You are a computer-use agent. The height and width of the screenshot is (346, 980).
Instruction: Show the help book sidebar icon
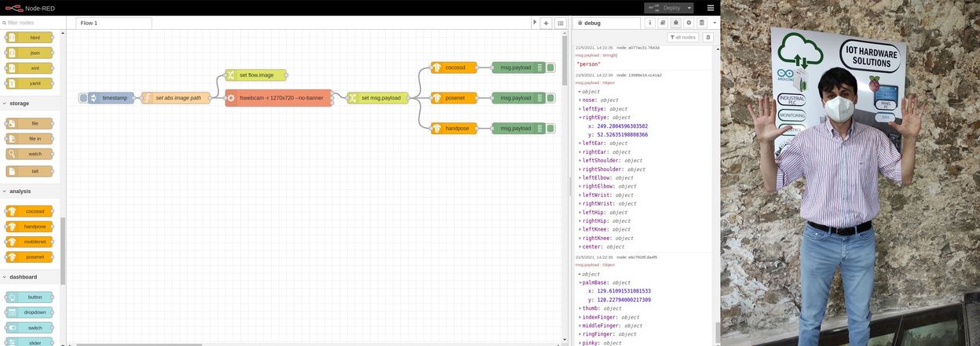coord(663,24)
